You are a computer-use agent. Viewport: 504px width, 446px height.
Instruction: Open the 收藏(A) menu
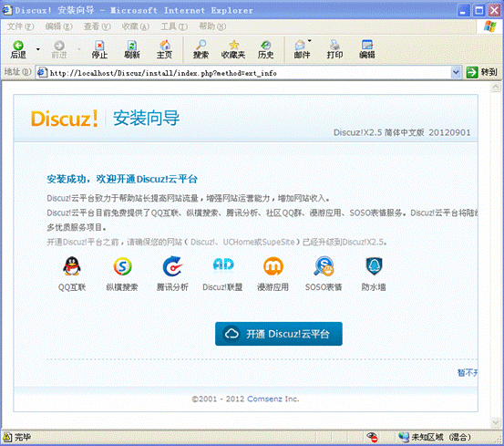click(x=135, y=26)
